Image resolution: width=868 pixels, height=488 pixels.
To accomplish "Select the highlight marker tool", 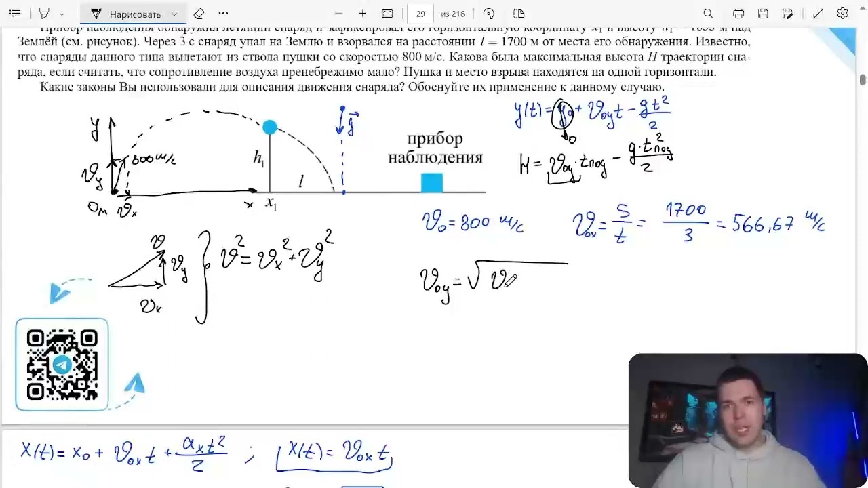I will [44, 14].
